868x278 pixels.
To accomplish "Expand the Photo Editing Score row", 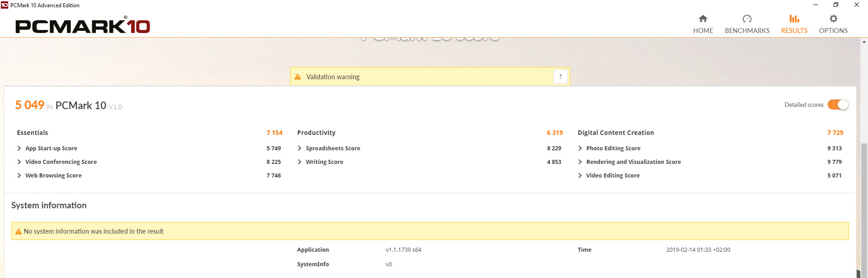I will click(x=580, y=148).
